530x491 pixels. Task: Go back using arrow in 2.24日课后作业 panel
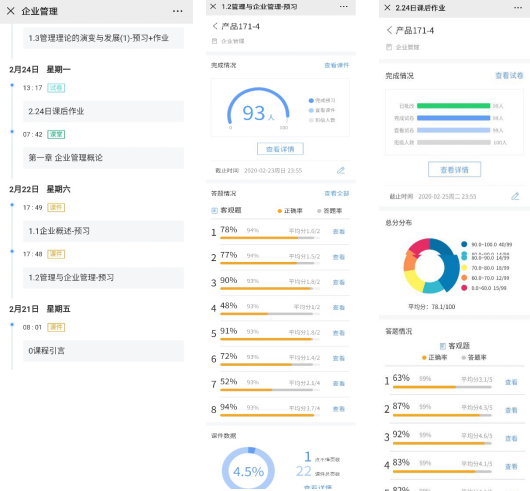point(389,30)
